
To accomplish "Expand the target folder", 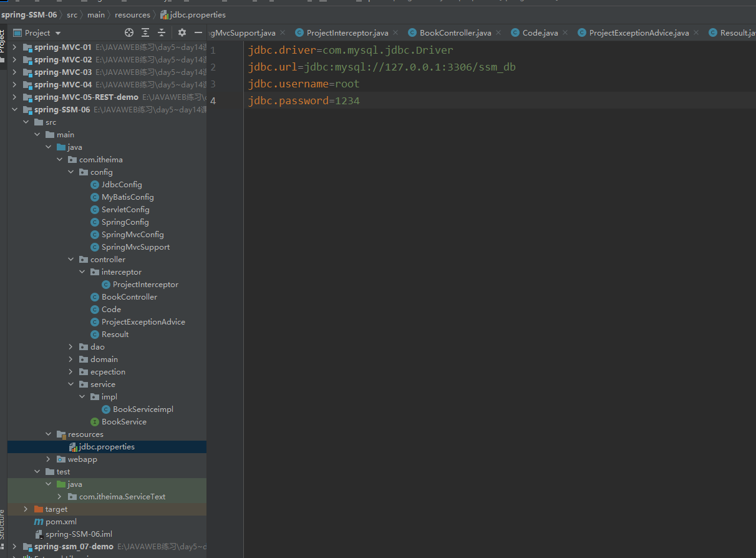I will coord(26,509).
